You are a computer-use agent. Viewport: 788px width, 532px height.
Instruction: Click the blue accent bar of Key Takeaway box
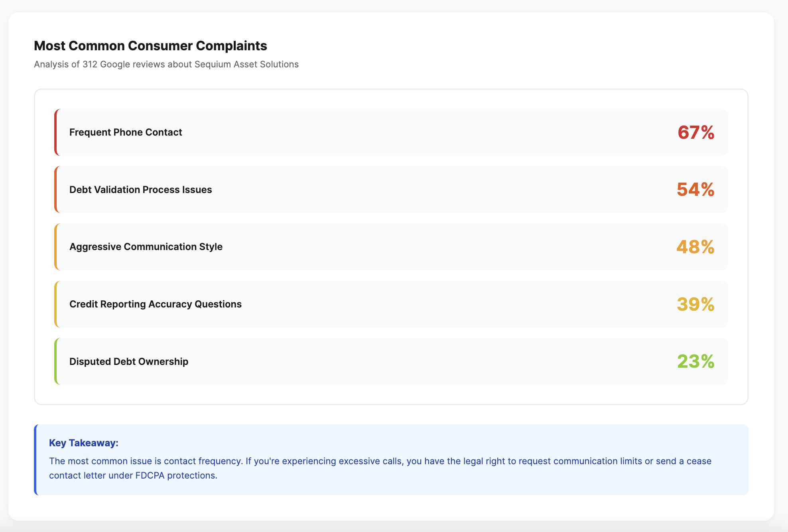click(35, 460)
